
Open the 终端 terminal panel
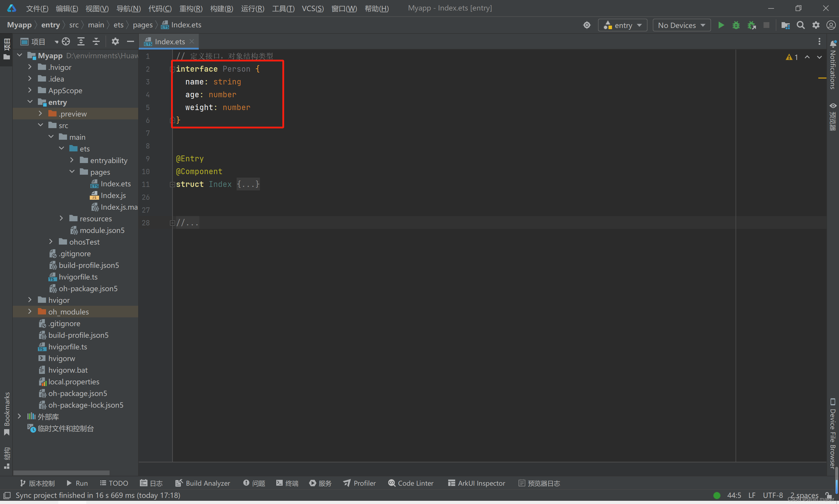click(286, 483)
